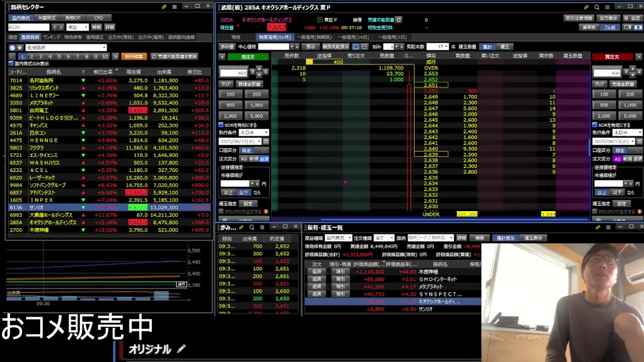The height and width of the screenshot is (362, 644).
Task: Open 執行条件 本日中 dropdown in sell panel
Action: (254, 133)
